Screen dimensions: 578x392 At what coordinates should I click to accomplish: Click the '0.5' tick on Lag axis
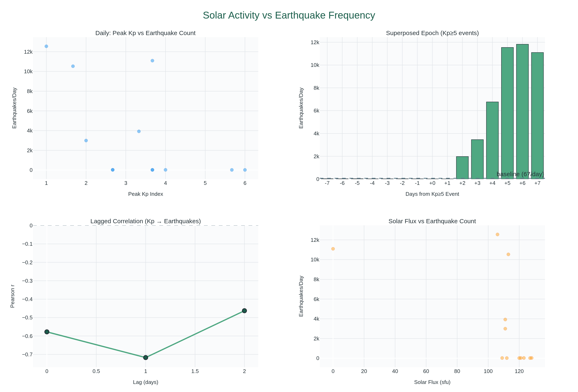coord(96,371)
